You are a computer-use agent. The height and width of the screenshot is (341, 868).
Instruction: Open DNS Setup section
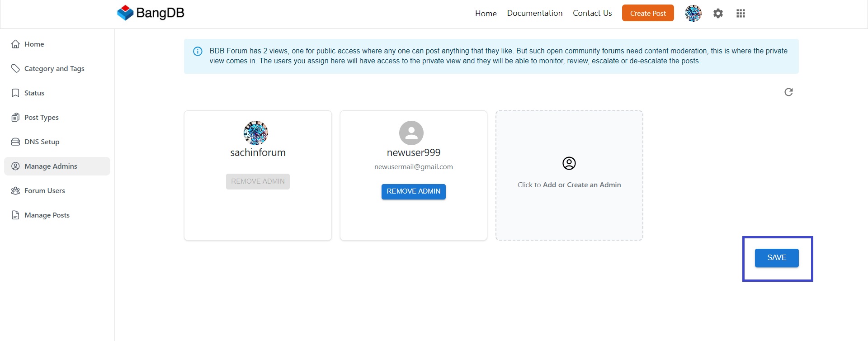[x=57, y=142]
